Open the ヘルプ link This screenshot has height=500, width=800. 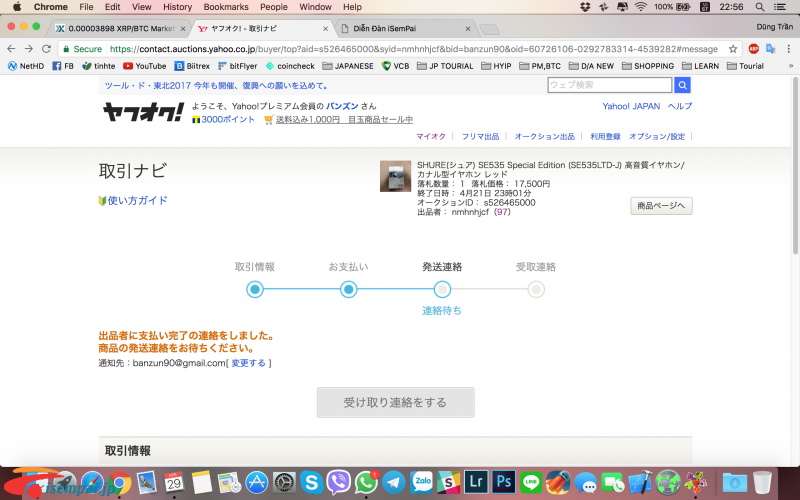tap(680, 106)
